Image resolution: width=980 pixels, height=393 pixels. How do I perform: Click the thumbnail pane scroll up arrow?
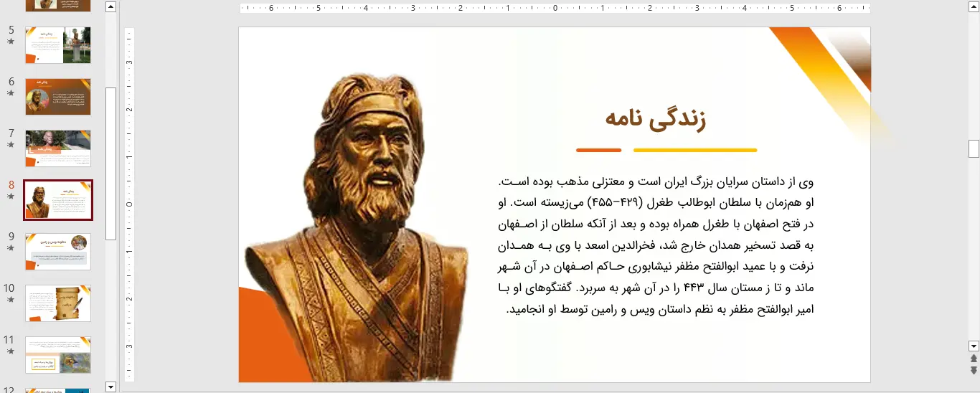pos(110,7)
